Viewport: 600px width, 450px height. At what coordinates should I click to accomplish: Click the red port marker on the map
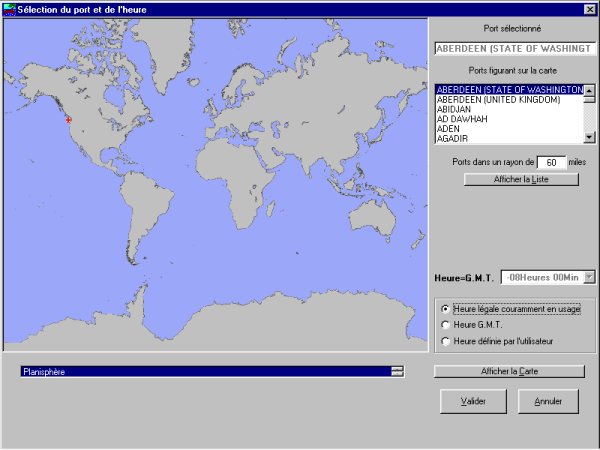point(68,120)
